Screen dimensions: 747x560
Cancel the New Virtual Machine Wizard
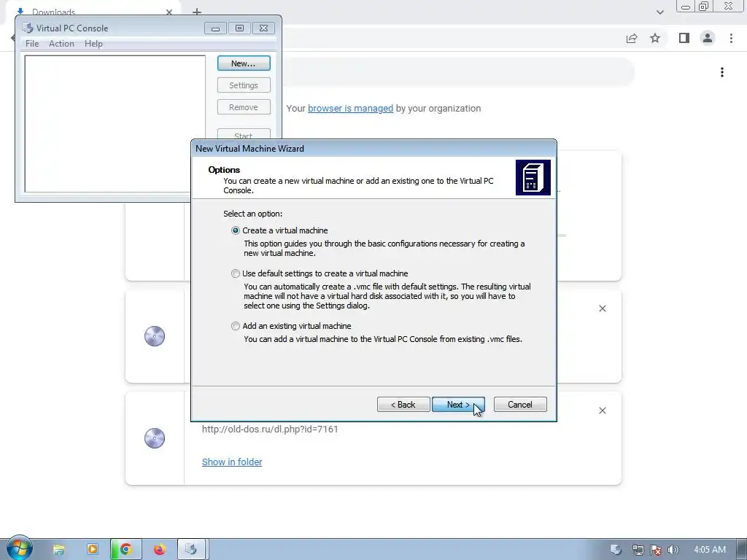click(x=520, y=404)
